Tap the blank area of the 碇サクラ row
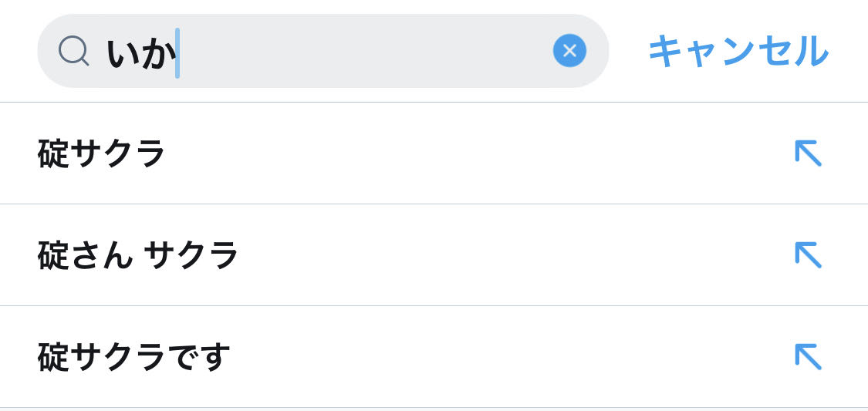Image resolution: width=868 pixels, height=411 pixels. [x=463, y=153]
